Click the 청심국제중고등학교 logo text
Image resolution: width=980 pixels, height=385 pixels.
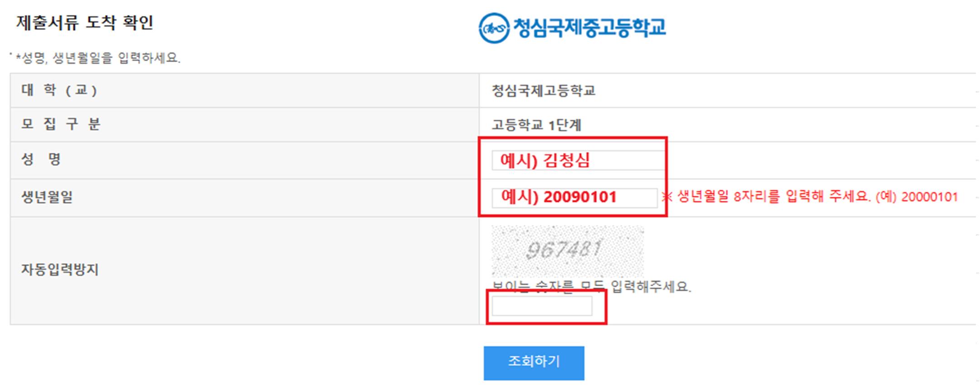click(589, 27)
